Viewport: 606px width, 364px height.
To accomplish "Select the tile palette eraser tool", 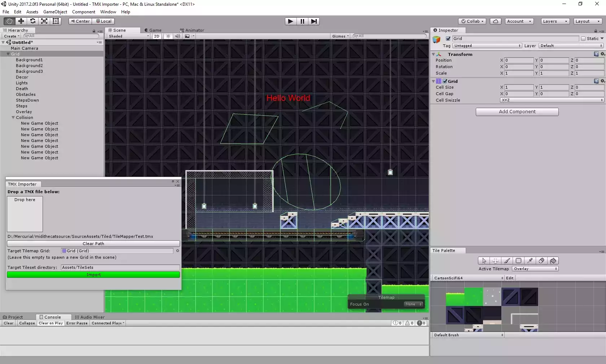I will 541,261.
